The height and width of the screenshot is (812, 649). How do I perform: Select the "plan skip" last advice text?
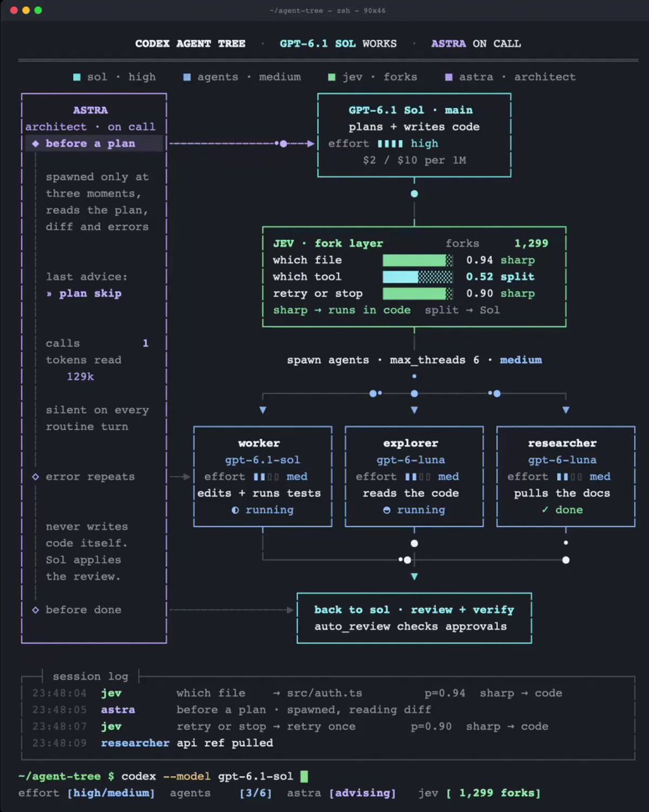(90, 294)
